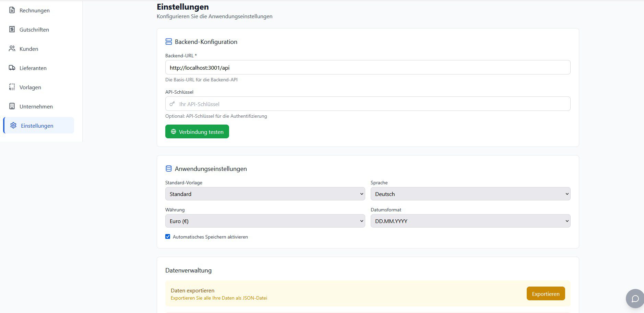Click the globe icon on Verbindung testen
Screen dimensions: 644x313
point(174,132)
